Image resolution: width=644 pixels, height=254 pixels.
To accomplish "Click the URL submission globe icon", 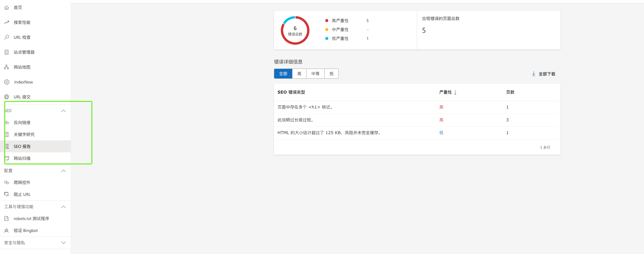I will pyautogui.click(x=7, y=97).
